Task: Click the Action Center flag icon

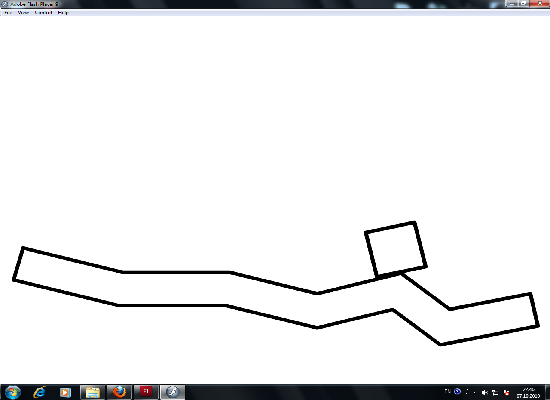Action: 506,392
